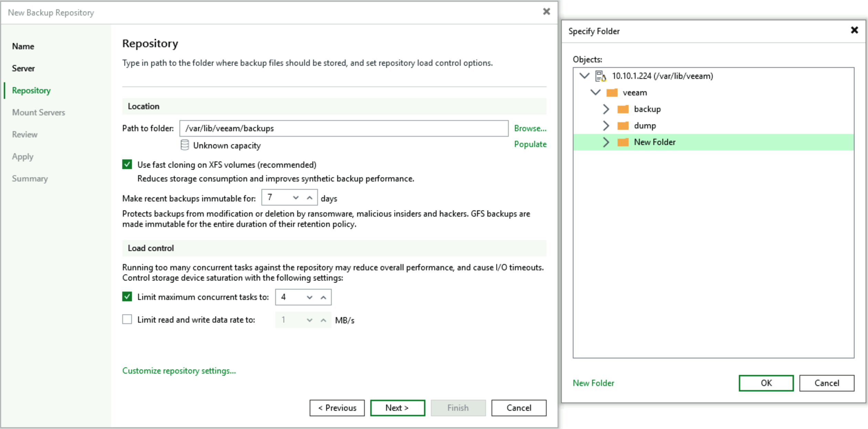Viewport: 868px width, 429px height.
Task: Collapse the 10.10.1.224 server node
Action: 584,76
